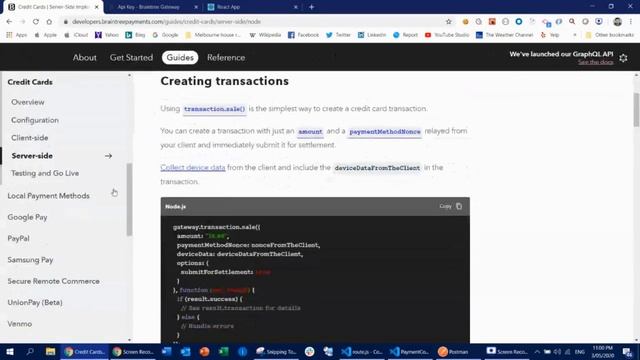This screenshot has width=640, height=360.
Task: Bookmark this page with the star icon
Action: pos(449,22)
